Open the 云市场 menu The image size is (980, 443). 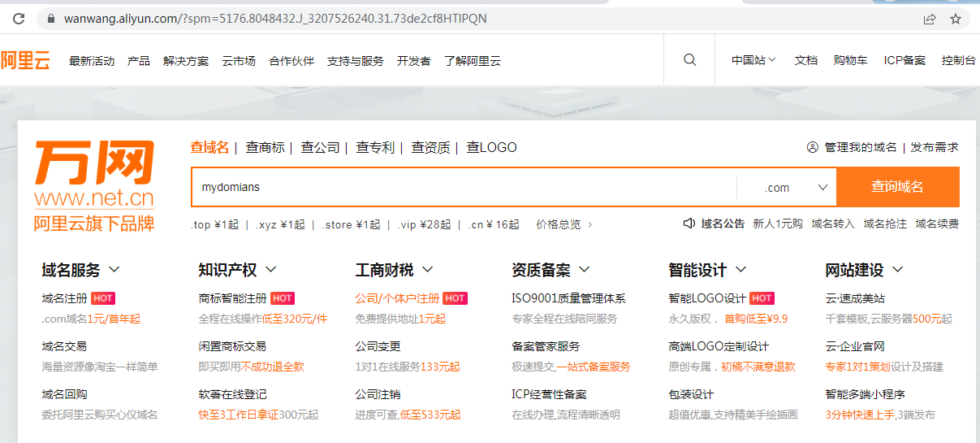pos(239,61)
